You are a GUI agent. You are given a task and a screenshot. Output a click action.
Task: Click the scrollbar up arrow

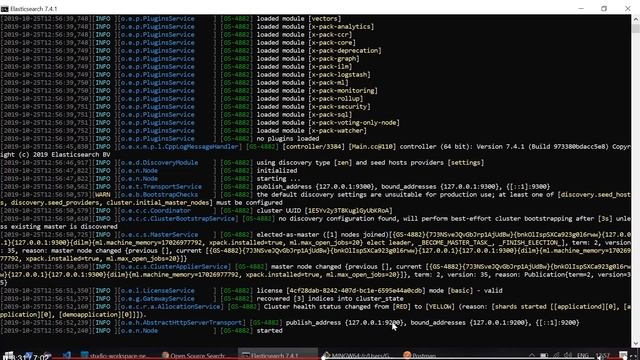(x=636, y=19)
